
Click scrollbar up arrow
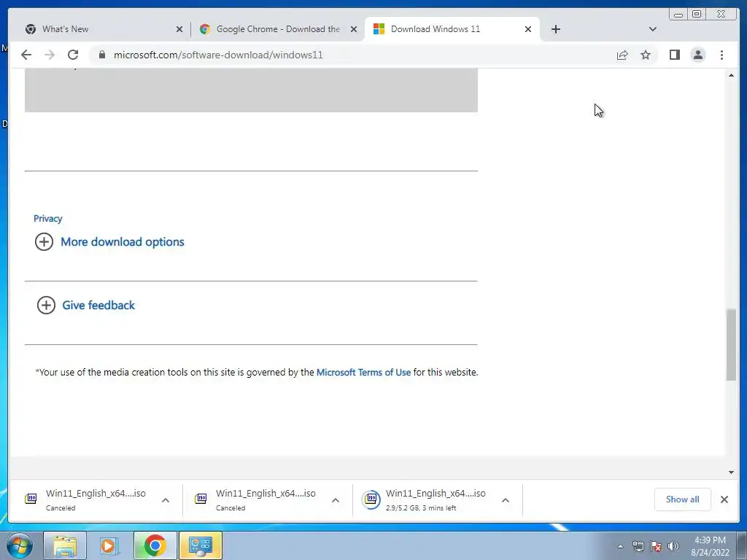(731, 75)
